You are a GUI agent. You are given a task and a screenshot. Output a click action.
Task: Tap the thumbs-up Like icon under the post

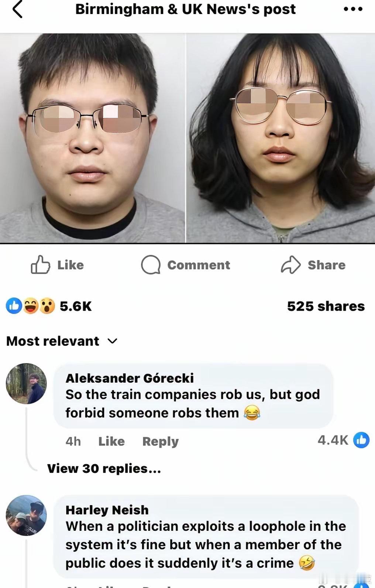click(x=40, y=264)
